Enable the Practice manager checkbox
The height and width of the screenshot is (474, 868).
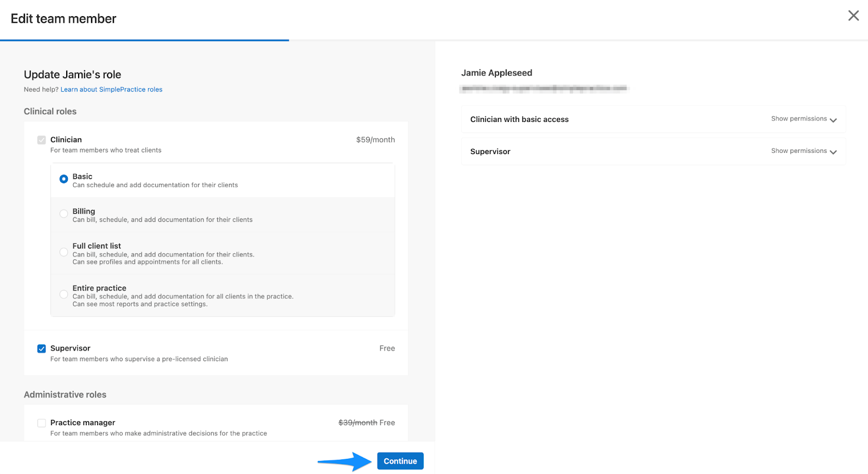[x=42, y=423]
